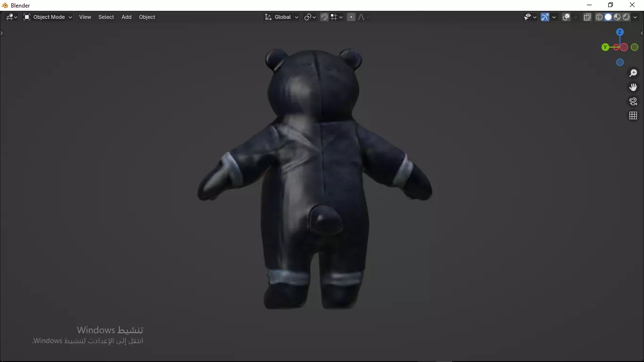Click the hand pan view icon

click(633, 87)
